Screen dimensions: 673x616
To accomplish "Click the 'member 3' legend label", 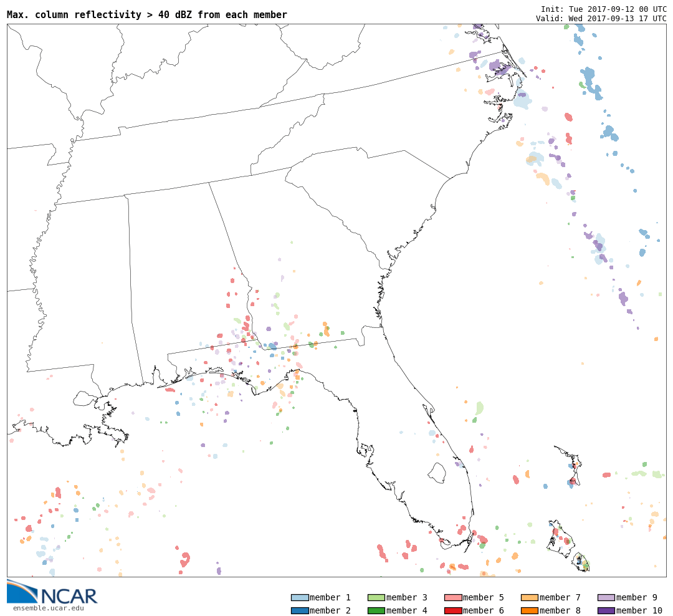I will click(407, 597).
